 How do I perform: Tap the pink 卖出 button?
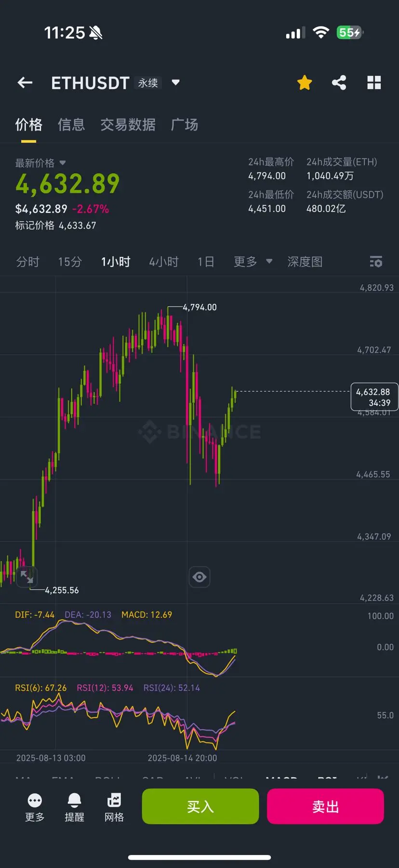[x=325, y=806]
